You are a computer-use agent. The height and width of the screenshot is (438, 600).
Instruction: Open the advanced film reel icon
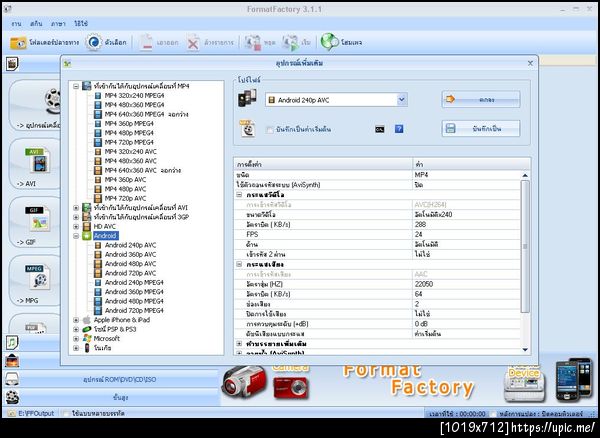coord(12,397)
